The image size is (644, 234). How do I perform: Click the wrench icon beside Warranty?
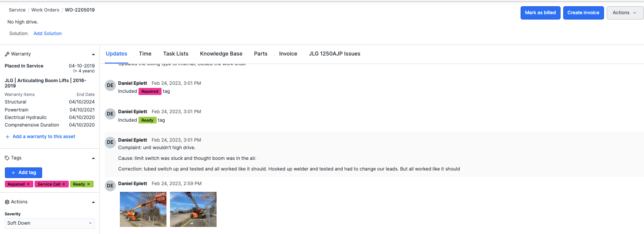[x=7, y=54]
